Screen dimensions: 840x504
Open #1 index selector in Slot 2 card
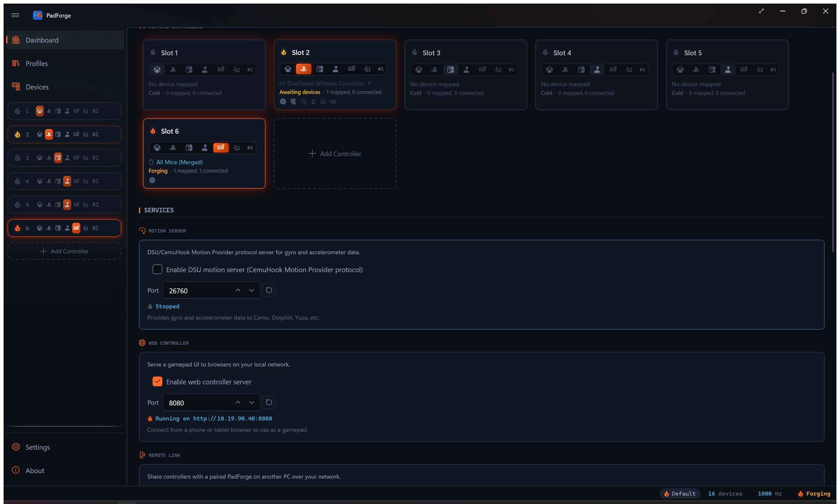coord(381,69)
